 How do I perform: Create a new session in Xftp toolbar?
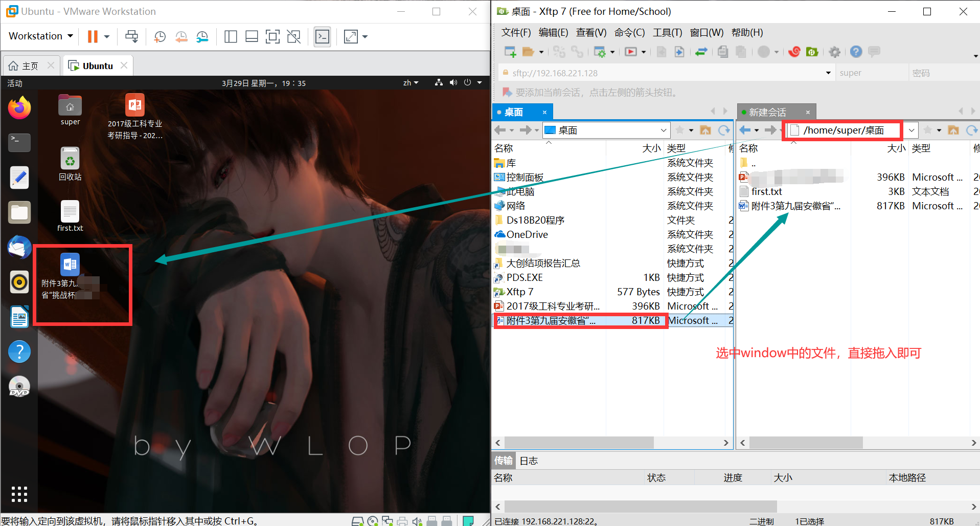509,51
